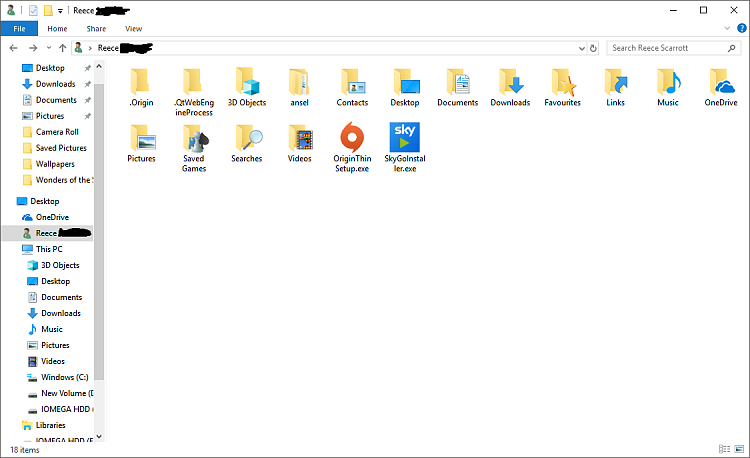Go up one folder level arrow

pos(62,48)
